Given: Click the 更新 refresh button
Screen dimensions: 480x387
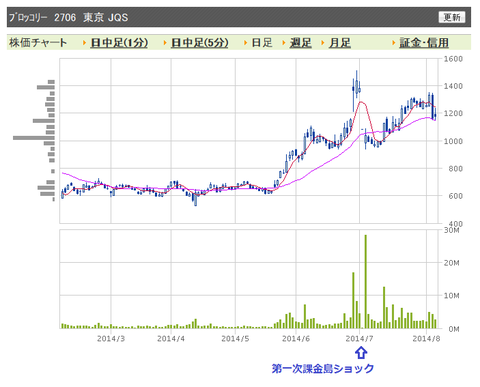Looking at the screenshot, I should tap(452, 17).
